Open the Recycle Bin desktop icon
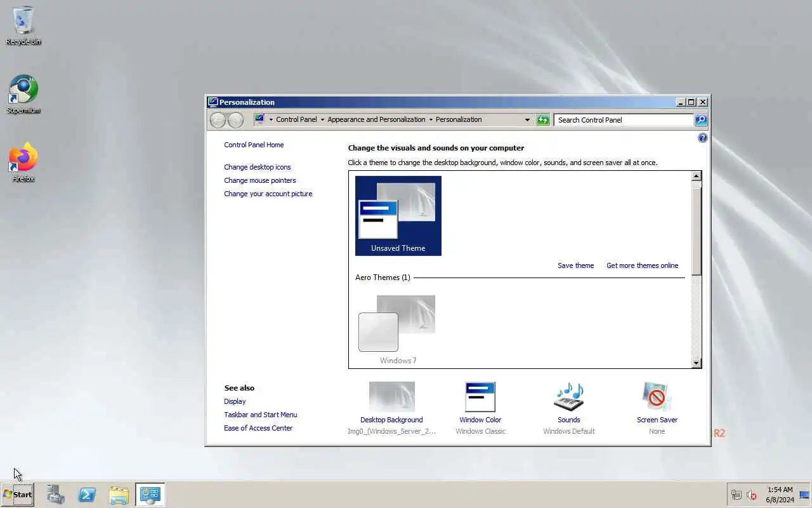Screen dimensions: 812x508 23,25
